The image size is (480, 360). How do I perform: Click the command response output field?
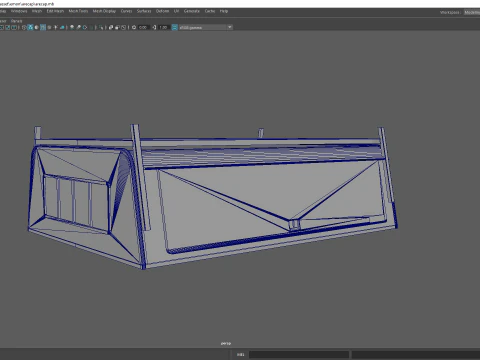(416, 354)
